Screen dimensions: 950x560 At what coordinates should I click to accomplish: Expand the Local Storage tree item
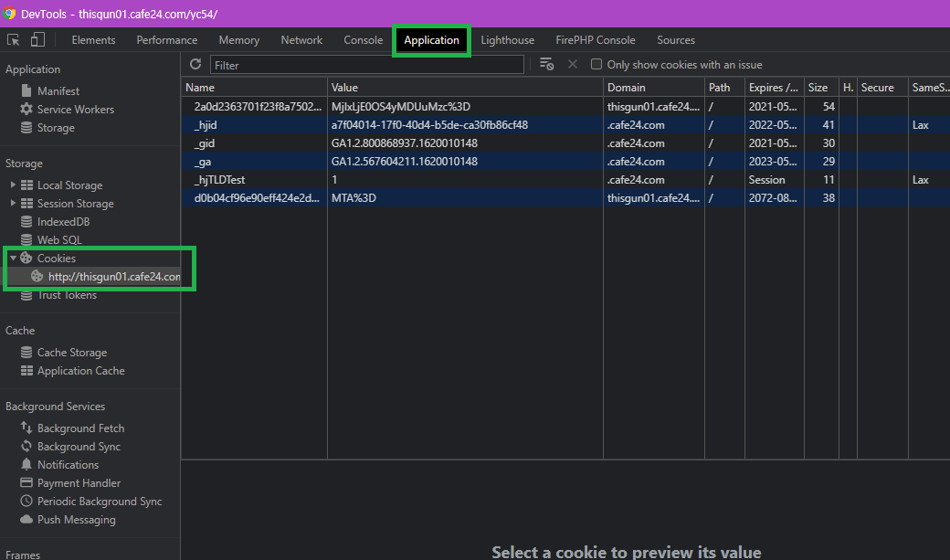(x=13, y=185)
